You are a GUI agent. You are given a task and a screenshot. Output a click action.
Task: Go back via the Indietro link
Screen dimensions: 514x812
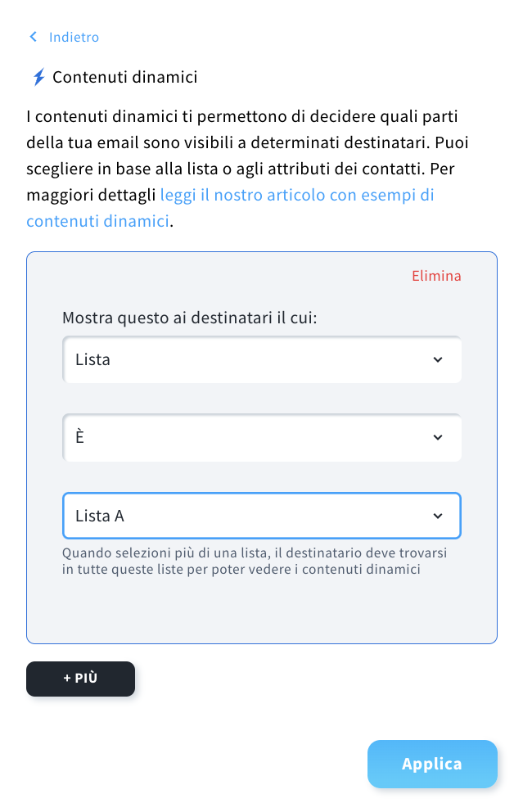point(74,37)
